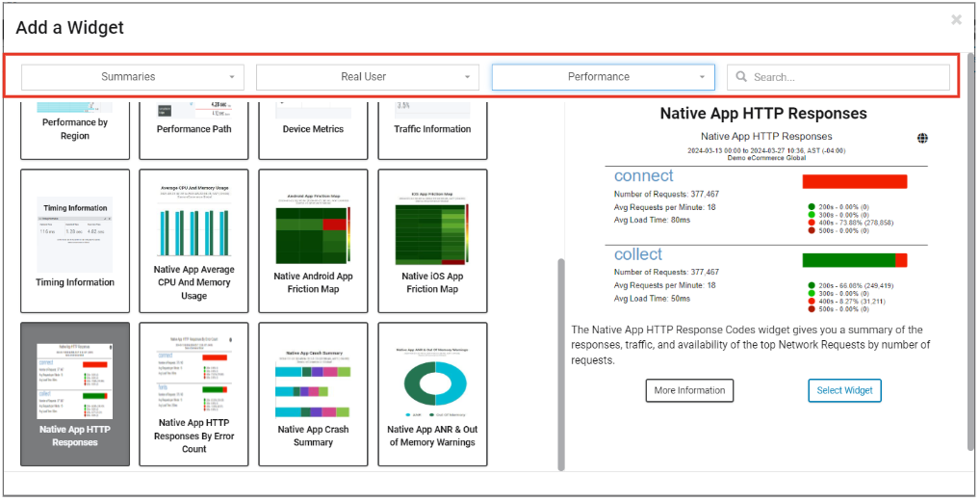Pick the Native Android App Friction Map
980x502 pixels.
point(313,241)
